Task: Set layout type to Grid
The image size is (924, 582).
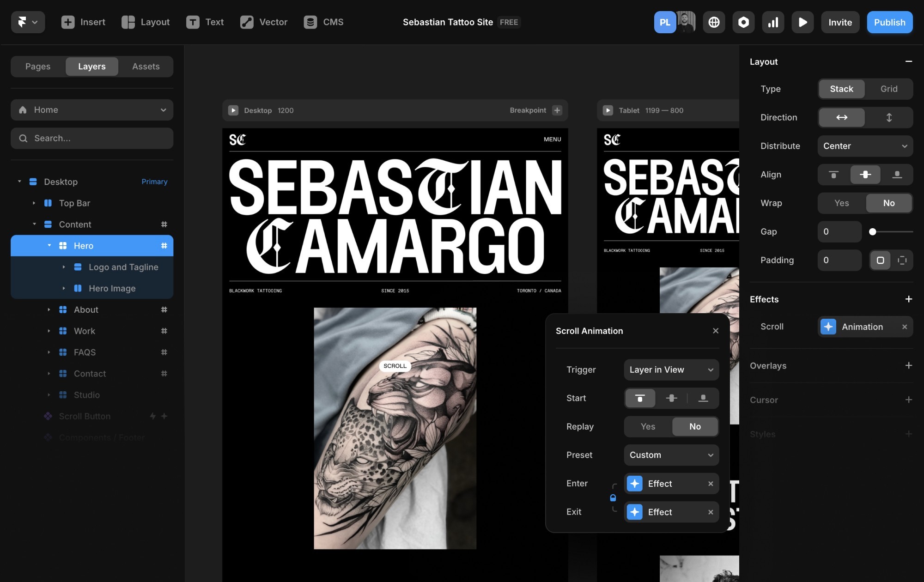Action: pyautogui.click(x=889, y=89)
